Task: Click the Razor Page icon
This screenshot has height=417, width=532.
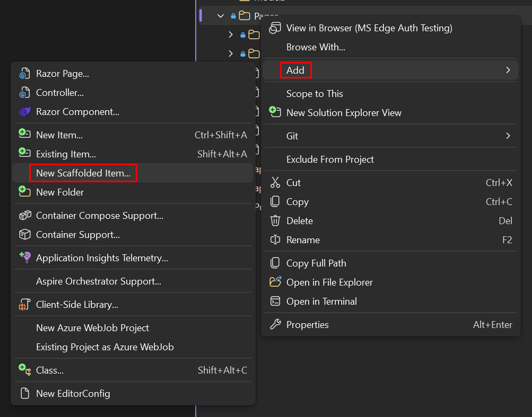Action: click(24, 74)
